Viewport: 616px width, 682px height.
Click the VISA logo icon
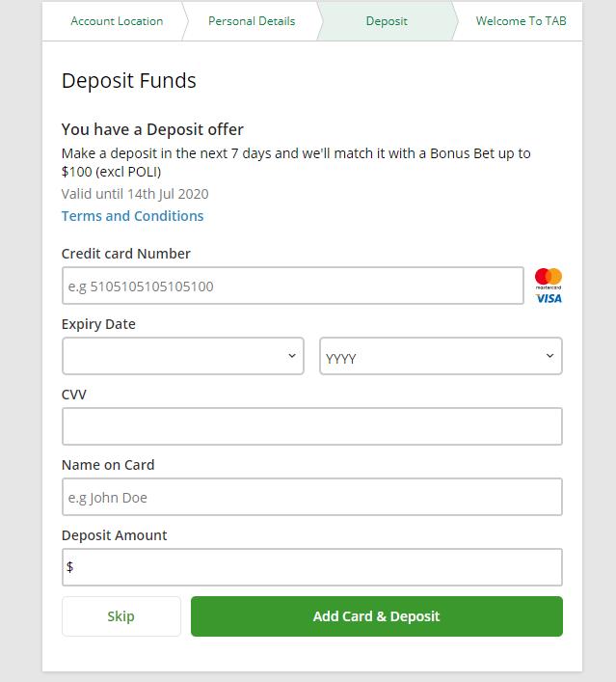click(549, 298)
